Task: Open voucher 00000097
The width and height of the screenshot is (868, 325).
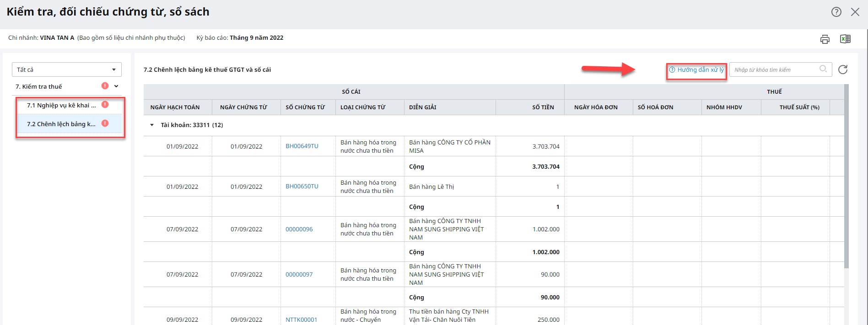Action: tap(299, 275)
